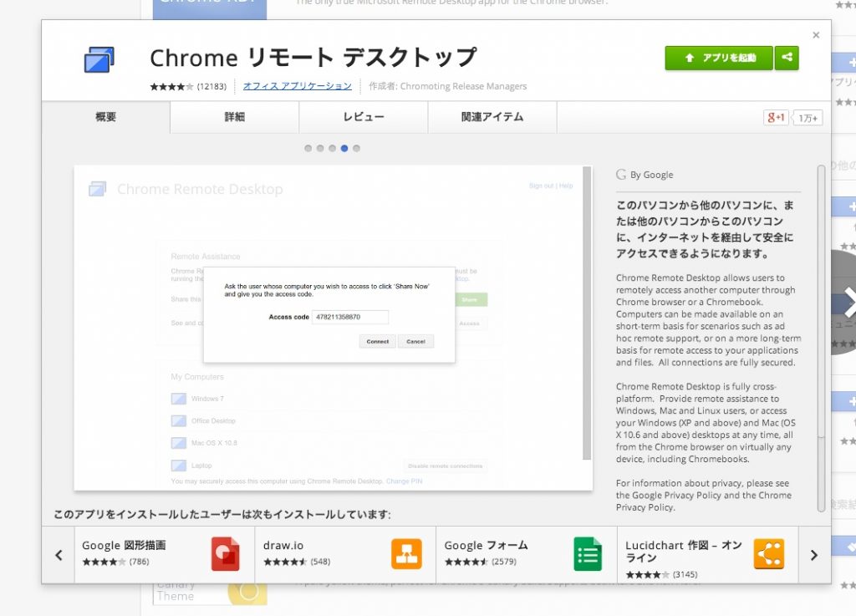The height and width of the screenshot is (616, 856).
Task: Click the Chrome Remote Desktop screenshot preview
Action: [x=333, y=328]
